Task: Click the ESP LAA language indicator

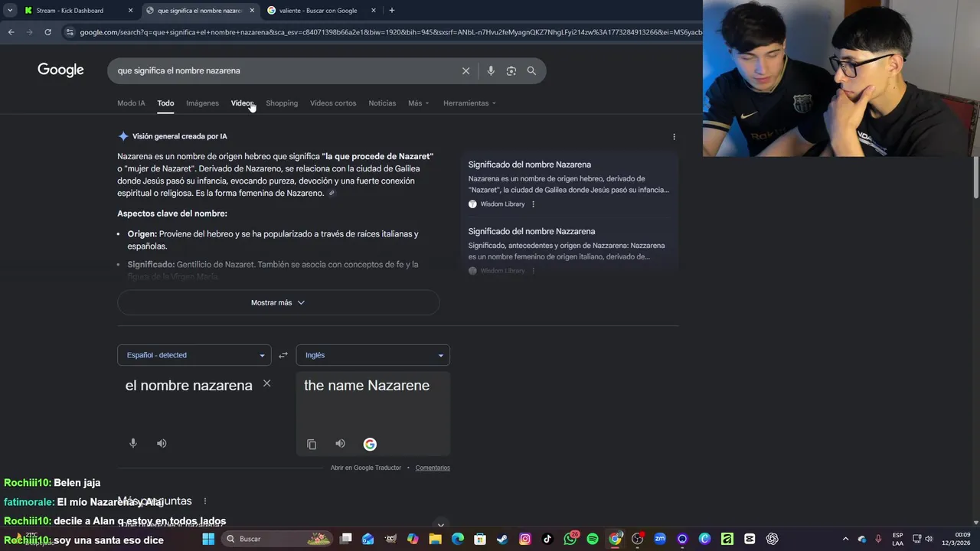Action: click(x=897, y=539)
